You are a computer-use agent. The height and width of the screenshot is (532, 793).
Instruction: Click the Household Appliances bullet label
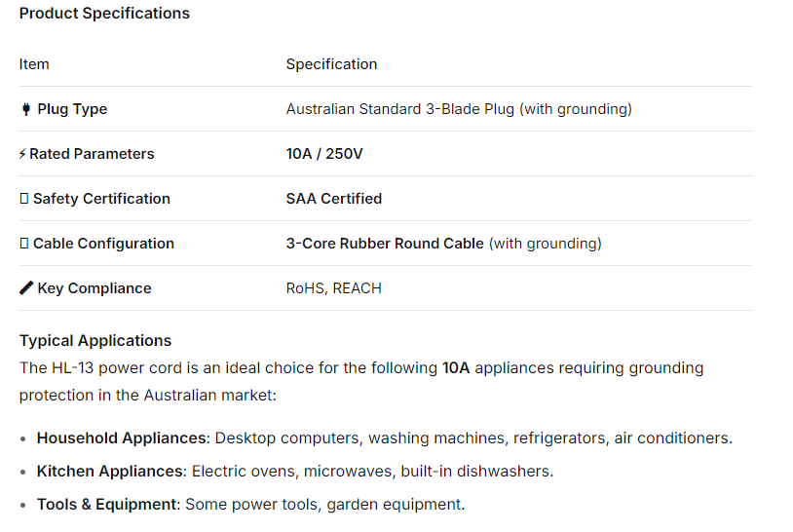coord(122,438)
